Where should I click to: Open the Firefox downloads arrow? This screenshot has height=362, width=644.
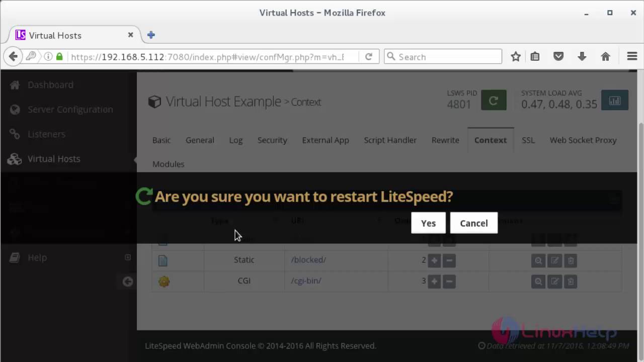pyautogui.click(x=582, y=57)
